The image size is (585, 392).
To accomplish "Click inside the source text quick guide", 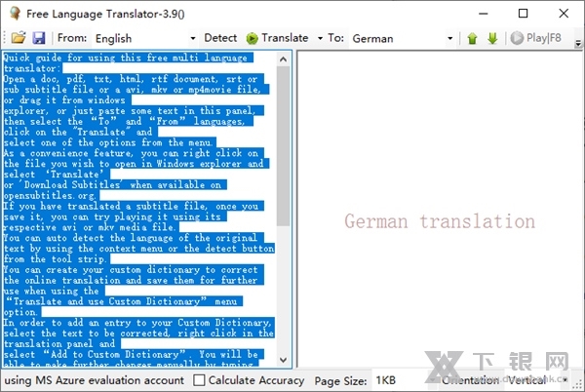I will (136, 195).
